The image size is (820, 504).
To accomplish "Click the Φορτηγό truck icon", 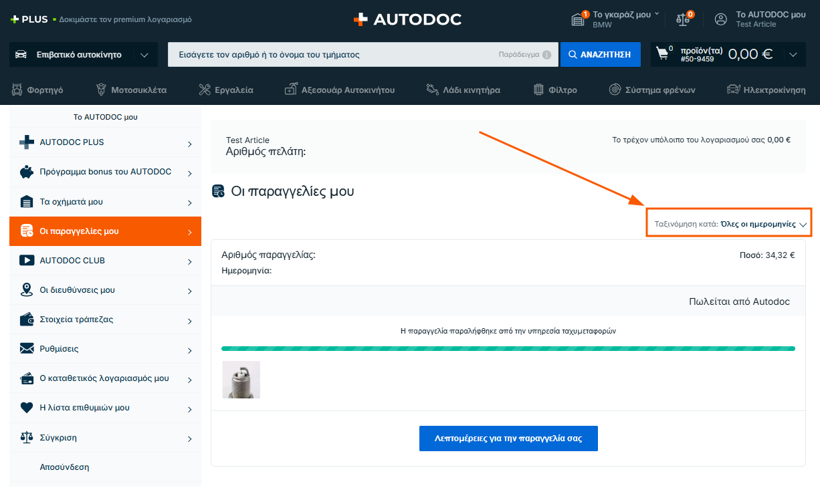I will pos(17,90).
